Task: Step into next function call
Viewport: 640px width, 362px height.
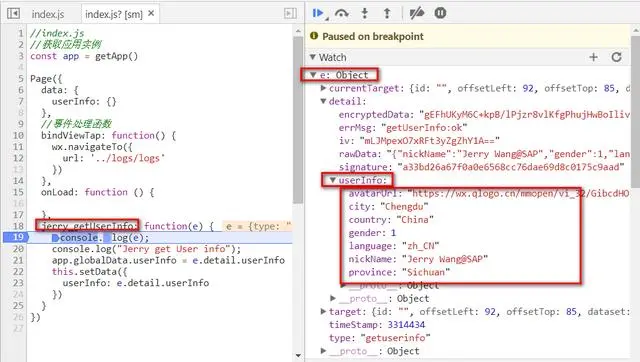Action: tap(364, 13)
